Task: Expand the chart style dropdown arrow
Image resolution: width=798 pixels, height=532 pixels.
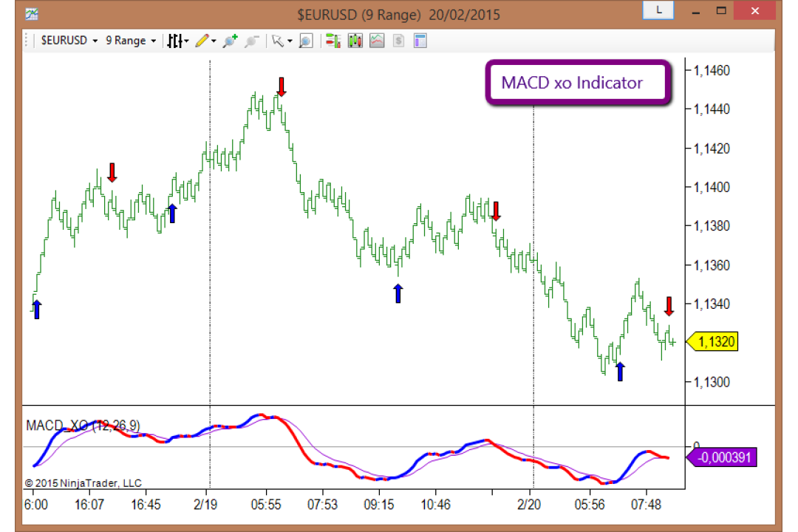Action: click(187, 41)
